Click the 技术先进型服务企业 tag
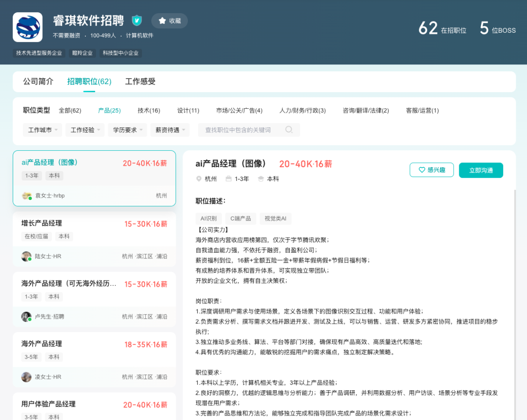The image size is (527, 420). point(39,53)
